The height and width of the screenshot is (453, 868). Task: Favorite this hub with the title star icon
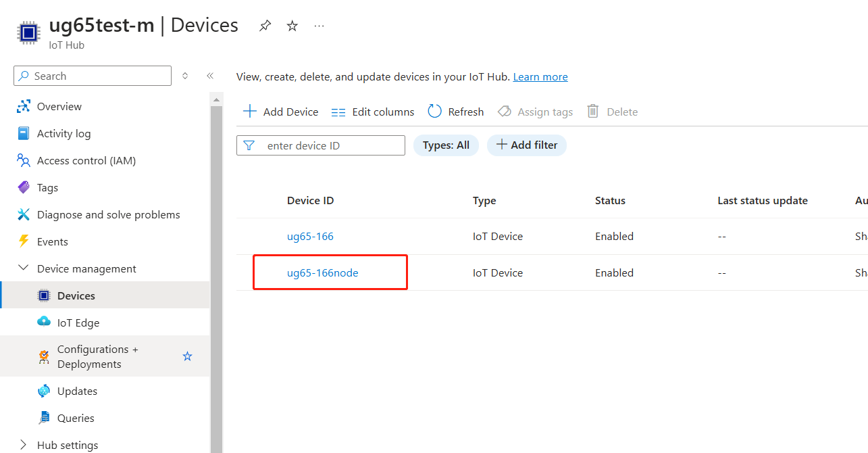tap(292, 26)
